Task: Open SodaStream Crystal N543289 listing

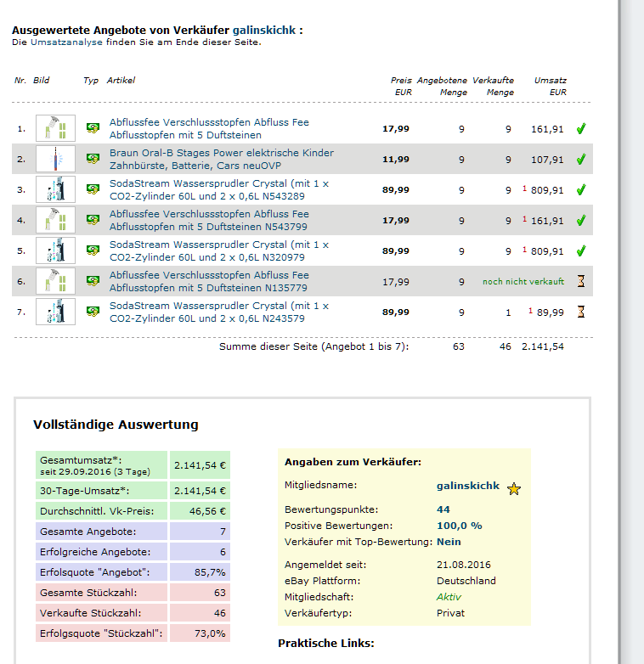Action: point(219,189)
